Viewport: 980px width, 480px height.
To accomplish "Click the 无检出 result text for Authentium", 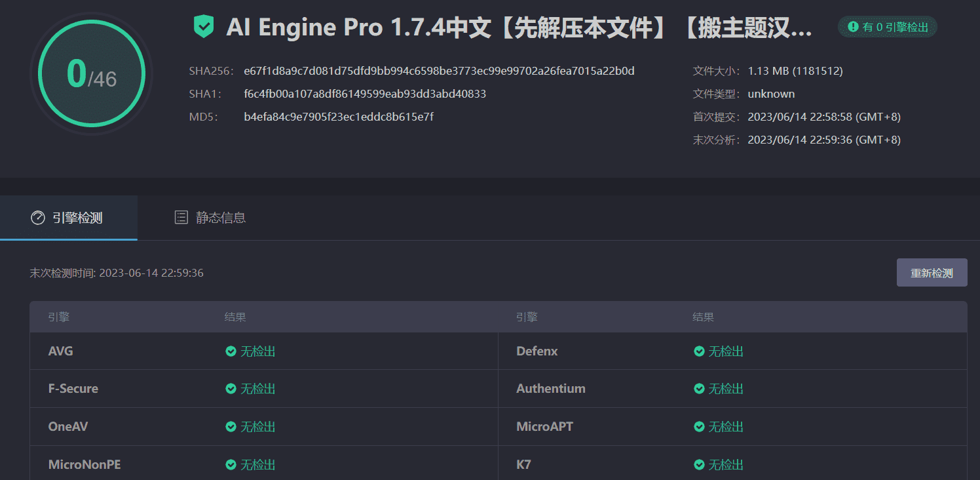I will point(726,389).
